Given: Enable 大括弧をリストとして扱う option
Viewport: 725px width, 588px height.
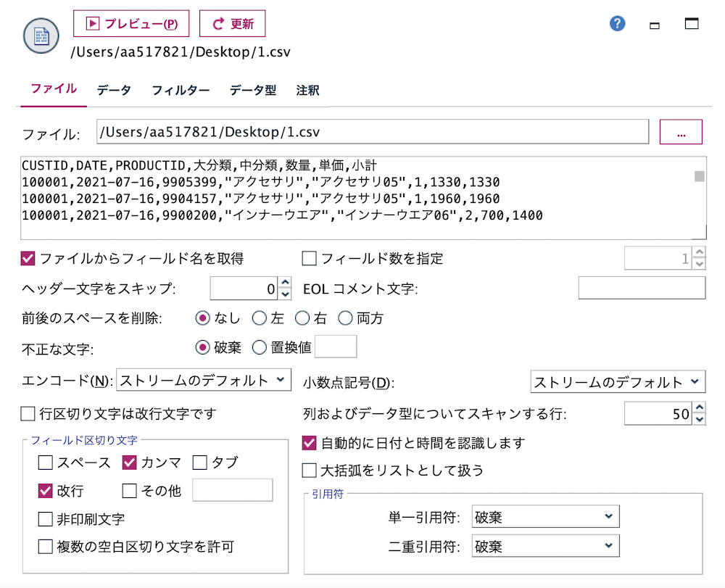Looking at the screenshot, I should tap(308, 470).
